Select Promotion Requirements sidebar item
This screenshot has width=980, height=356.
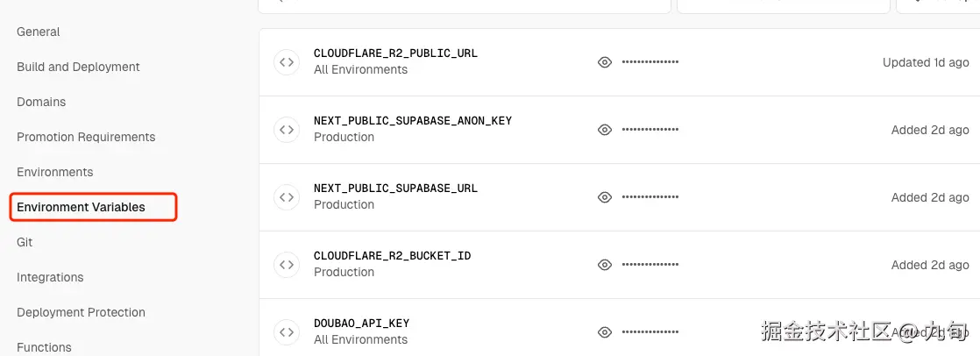click(x=86, y=137)
